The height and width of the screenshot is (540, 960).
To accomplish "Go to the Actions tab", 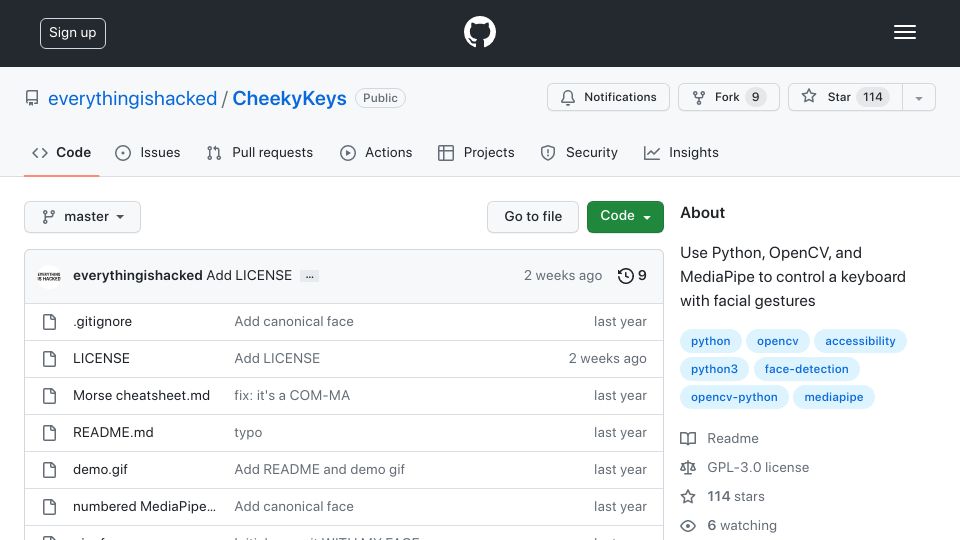I will (376, 152).
